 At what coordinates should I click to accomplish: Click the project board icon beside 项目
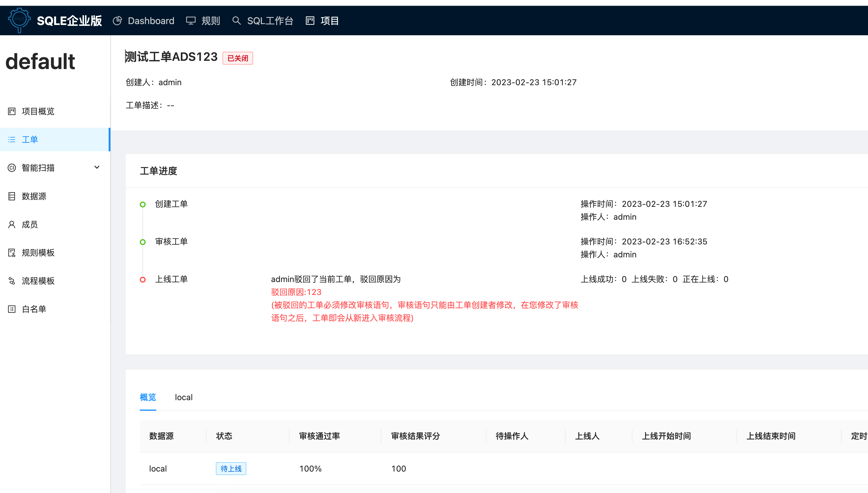coord(310,21)
